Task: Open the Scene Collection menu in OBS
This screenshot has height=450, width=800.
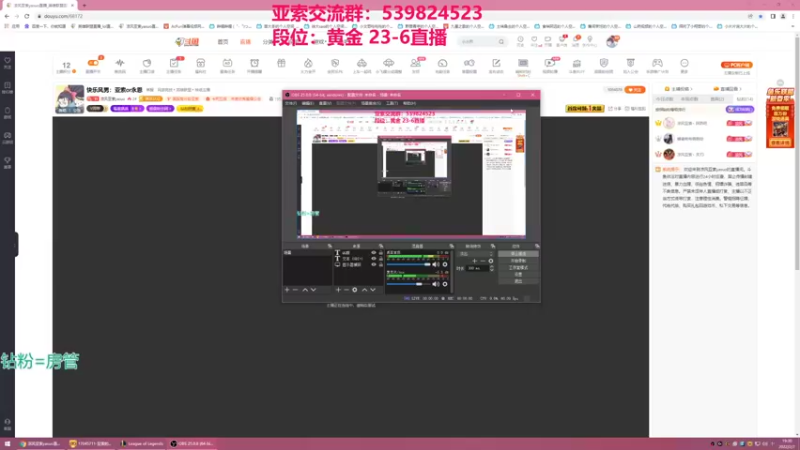Action: pos(370,104)
